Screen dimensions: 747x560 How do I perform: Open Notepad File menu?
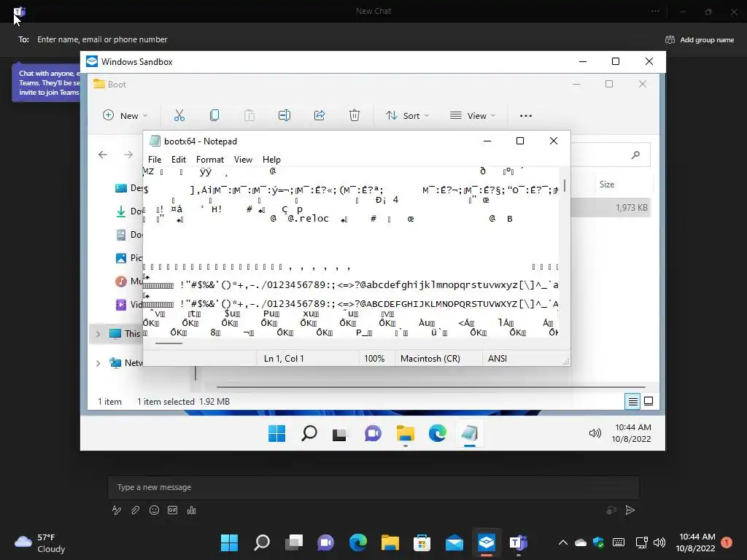155,160
